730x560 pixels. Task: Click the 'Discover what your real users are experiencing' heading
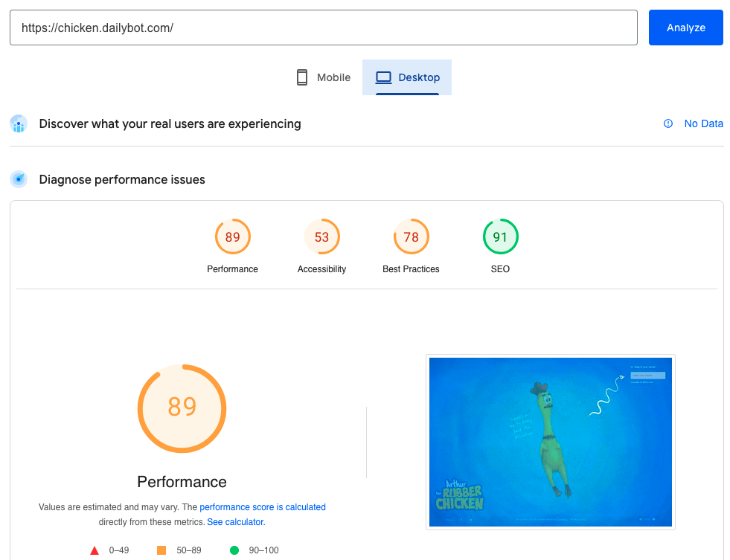click(x=170, y=123)
